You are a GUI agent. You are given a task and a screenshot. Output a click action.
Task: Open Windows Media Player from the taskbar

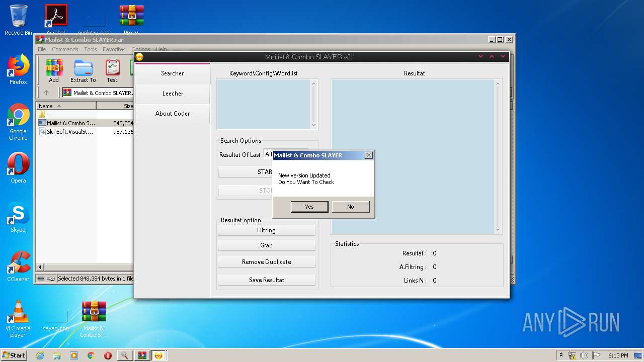click(74, 355)
